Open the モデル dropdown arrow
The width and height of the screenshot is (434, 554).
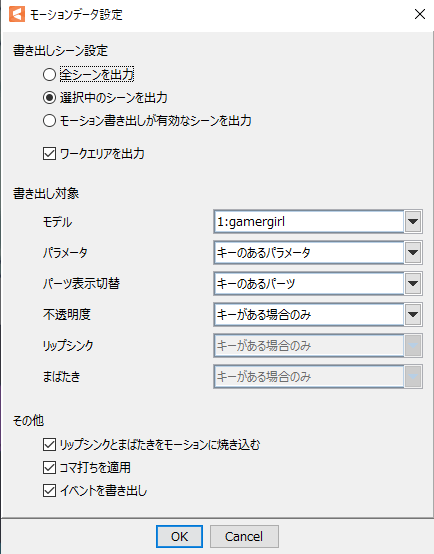click(413, 222)
